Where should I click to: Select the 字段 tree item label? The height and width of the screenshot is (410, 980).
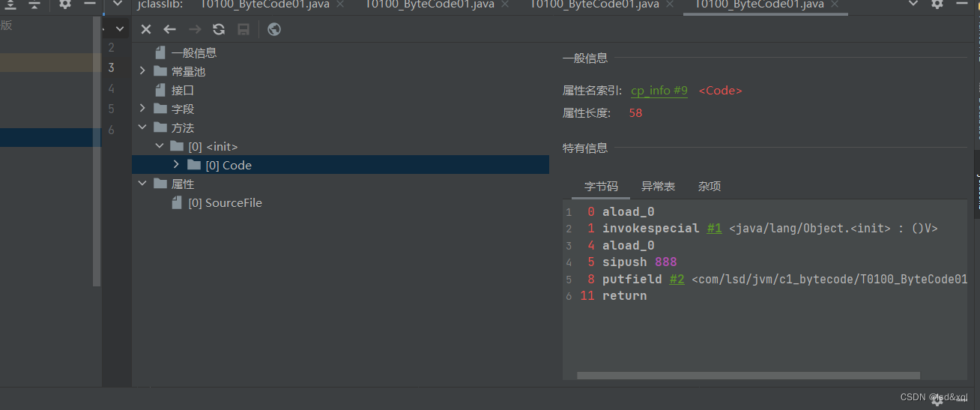pyautogui.click(x=183, y=109)
